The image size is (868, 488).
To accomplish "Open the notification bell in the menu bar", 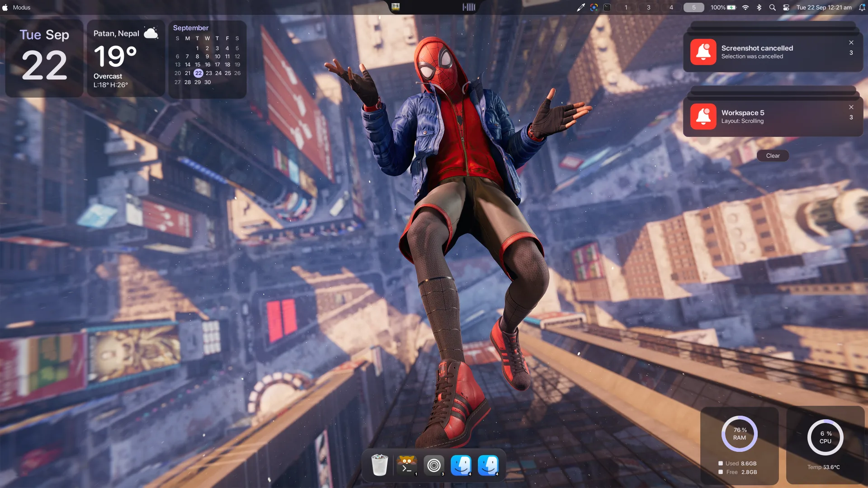I will (862, 7).
